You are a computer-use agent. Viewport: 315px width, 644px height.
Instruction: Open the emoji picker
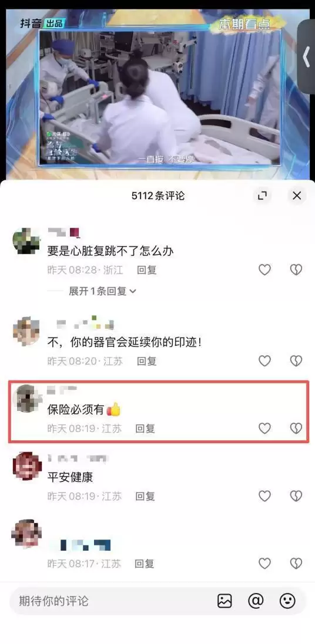tap(287, 601)
